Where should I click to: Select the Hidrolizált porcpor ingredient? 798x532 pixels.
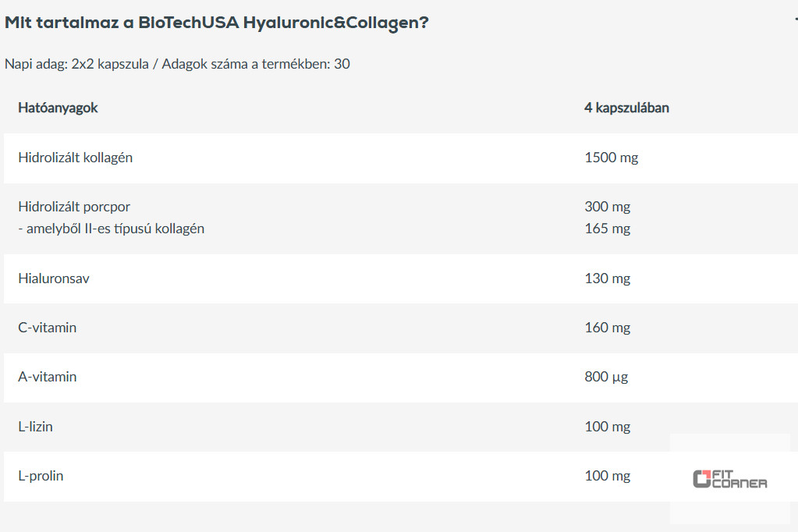(x=74, y=207)
